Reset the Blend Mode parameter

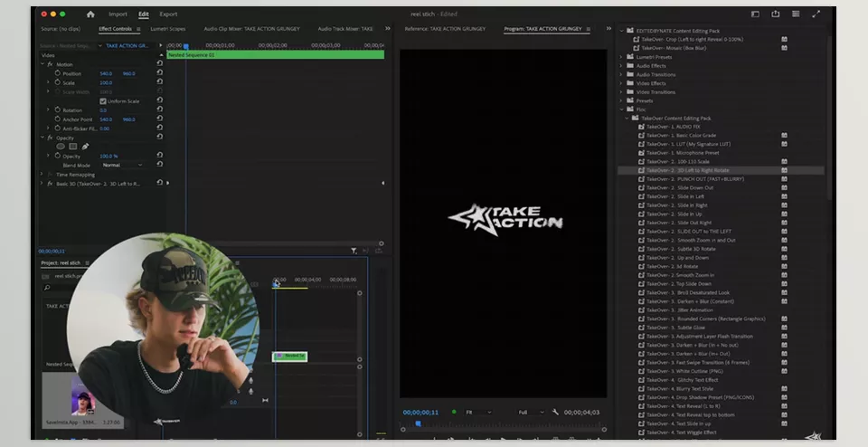point(159,165)
